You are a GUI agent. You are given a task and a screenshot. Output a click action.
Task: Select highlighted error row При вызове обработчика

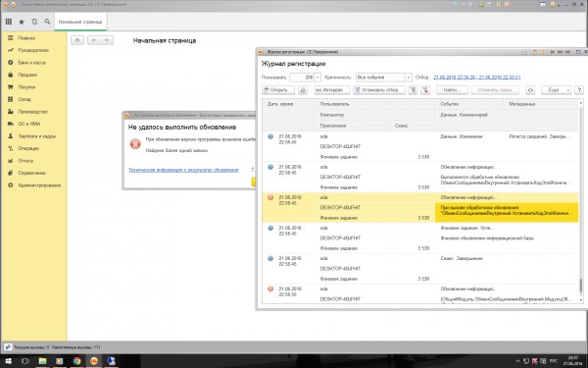point(420,207)
